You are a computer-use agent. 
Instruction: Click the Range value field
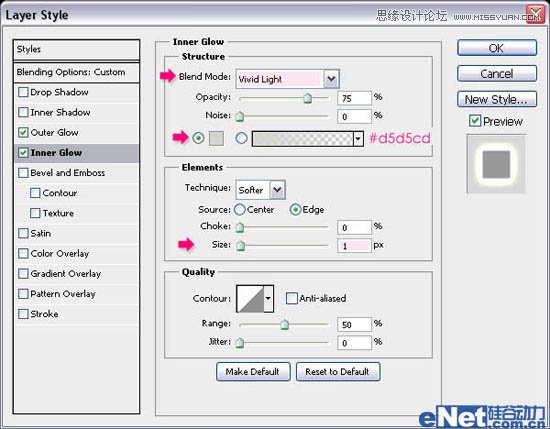[x=354, y=324]
